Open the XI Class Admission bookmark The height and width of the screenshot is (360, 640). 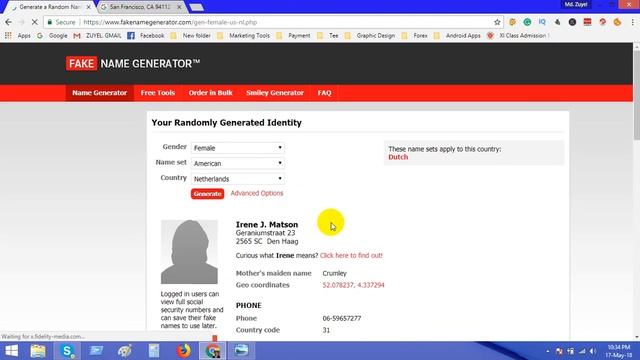[517, 36]
